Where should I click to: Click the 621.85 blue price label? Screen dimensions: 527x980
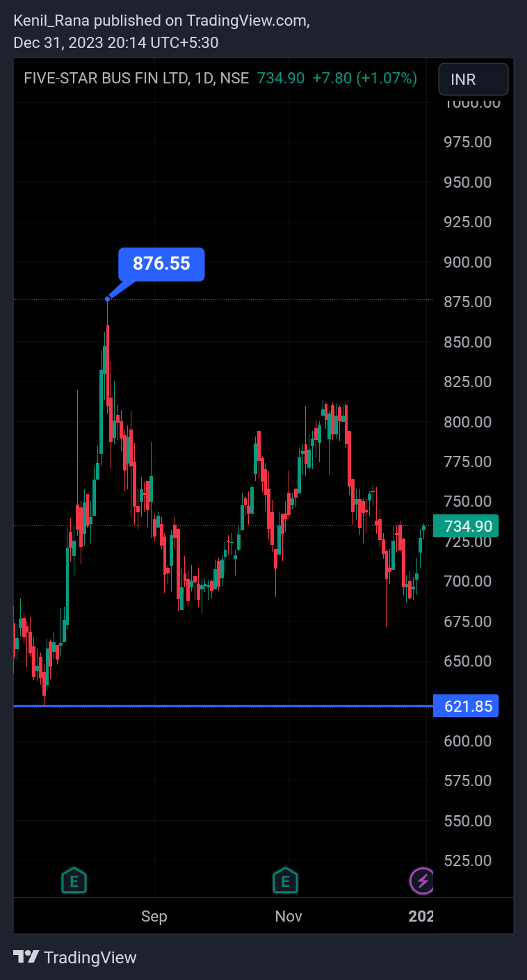(465, 706)
